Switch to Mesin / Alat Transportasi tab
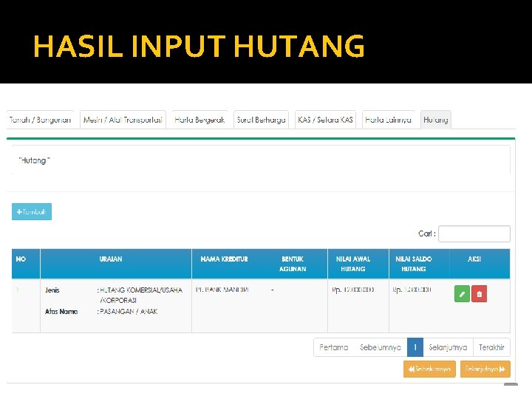 pos(123,120)
